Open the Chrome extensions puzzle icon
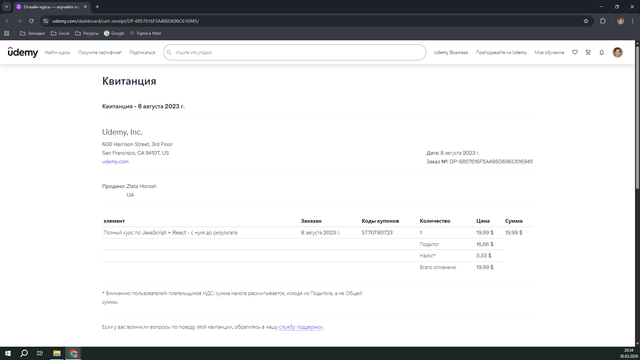The image size is (640, 360). pos(603,21)
